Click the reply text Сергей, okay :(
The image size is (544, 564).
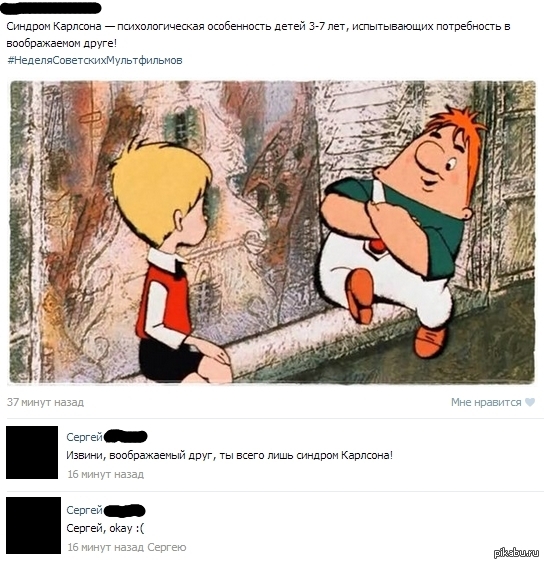point(105,528)
